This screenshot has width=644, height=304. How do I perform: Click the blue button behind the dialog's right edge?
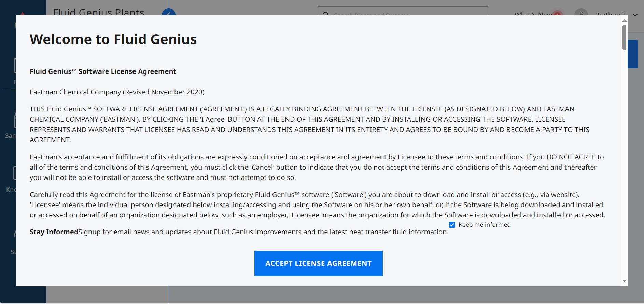pyautogui.click(x=633, y=54)
